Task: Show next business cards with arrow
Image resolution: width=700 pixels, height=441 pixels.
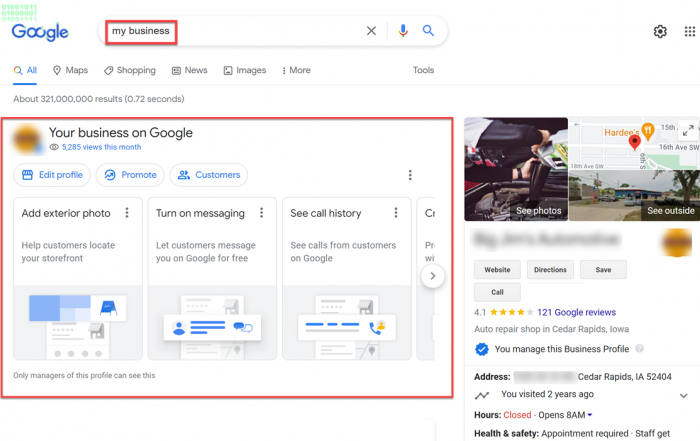Action: click(x=433, y=276)
